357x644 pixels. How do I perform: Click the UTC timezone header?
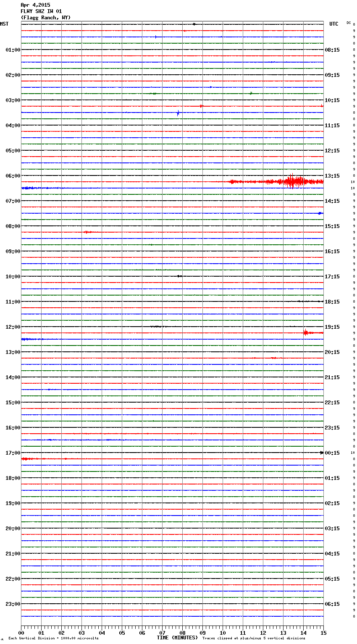(333, 24)
